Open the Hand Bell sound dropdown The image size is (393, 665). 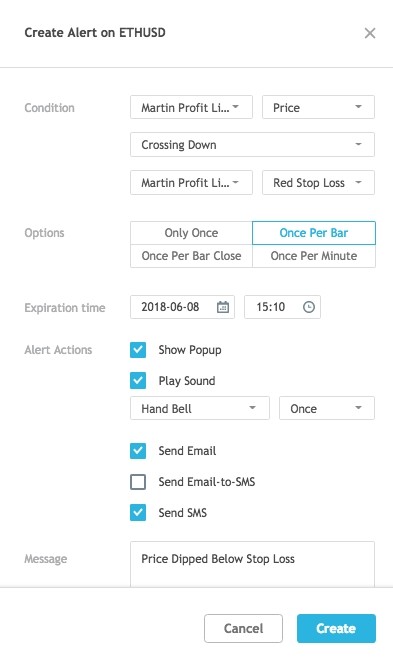point(200,408)
